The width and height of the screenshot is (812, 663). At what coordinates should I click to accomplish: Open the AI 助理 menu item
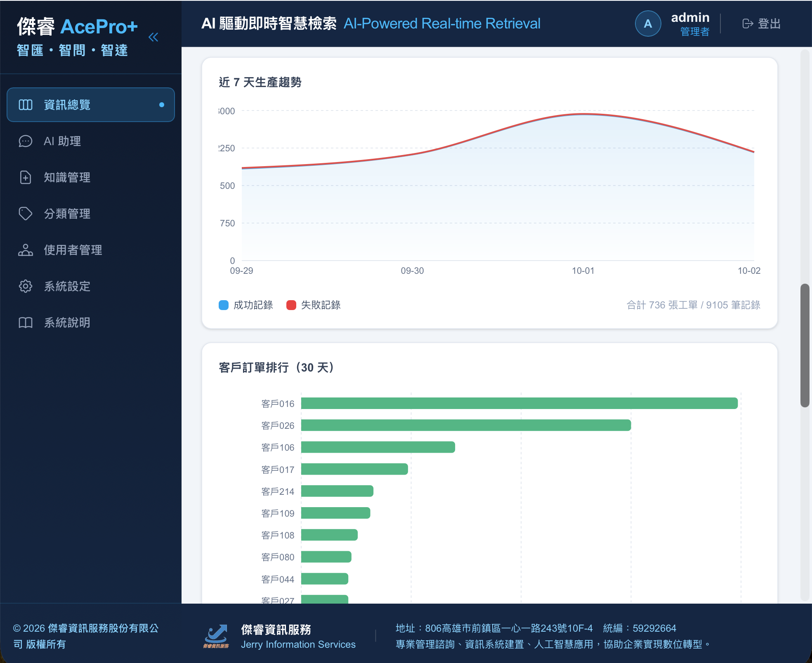click(91, 141)
